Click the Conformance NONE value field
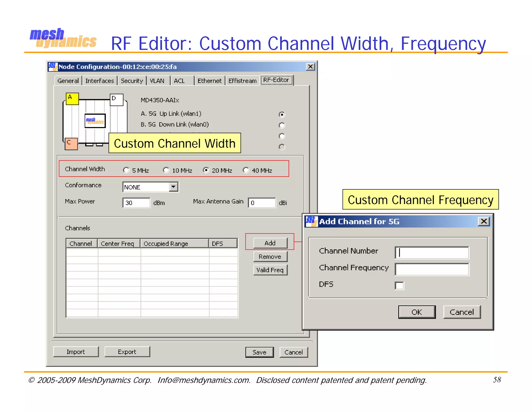532x411 pixels. pos(146,187)
